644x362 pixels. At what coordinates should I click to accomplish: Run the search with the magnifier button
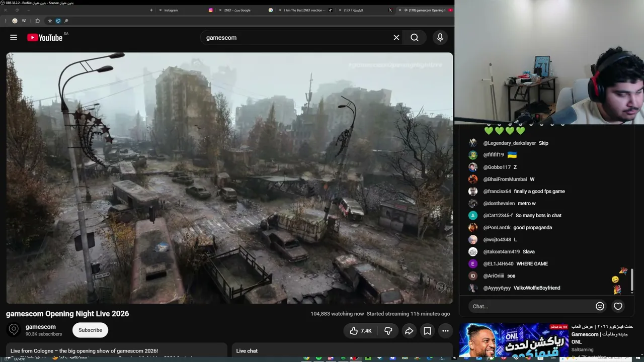tap(415, 38)
